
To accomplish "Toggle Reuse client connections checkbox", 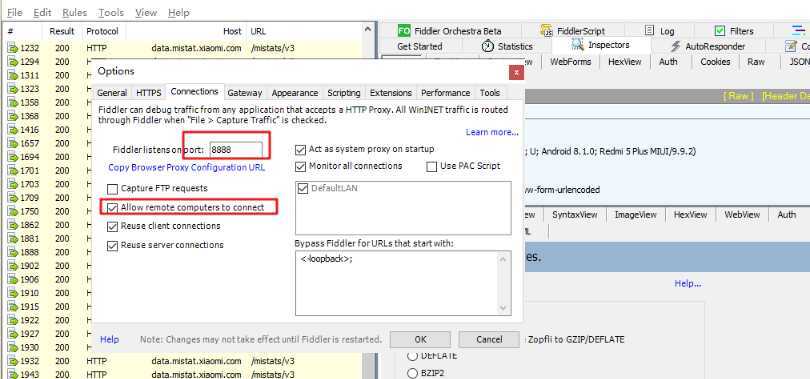I will pyautogui.click(x=112, y=227).
